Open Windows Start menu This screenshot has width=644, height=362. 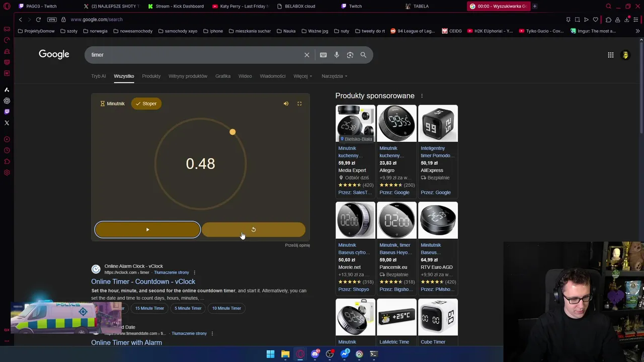pyautogui.click(x=271, y=354)
